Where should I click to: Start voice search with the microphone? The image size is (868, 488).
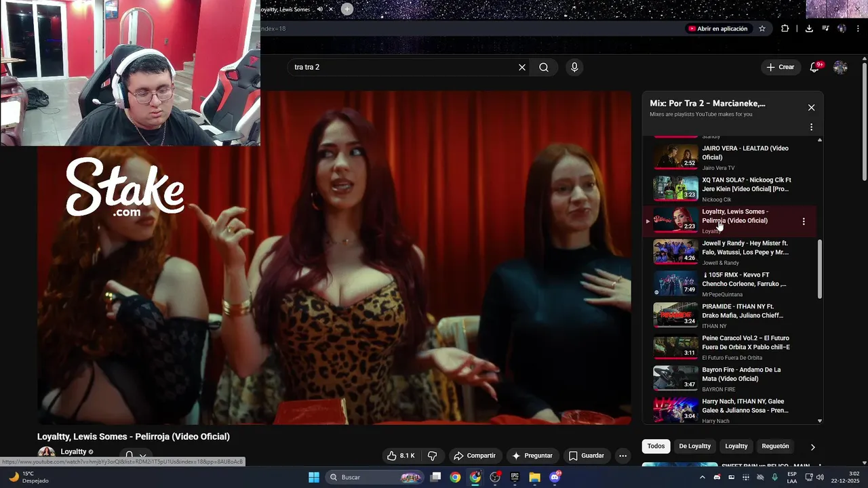pos(574,67)
